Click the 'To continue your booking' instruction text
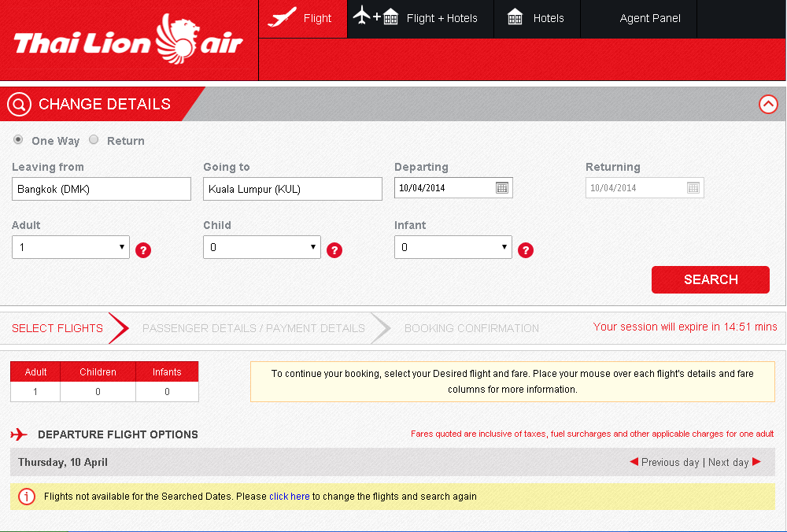The height and width of the screenshot is (532, 787). pyautogui.click(x=512, y=382)
